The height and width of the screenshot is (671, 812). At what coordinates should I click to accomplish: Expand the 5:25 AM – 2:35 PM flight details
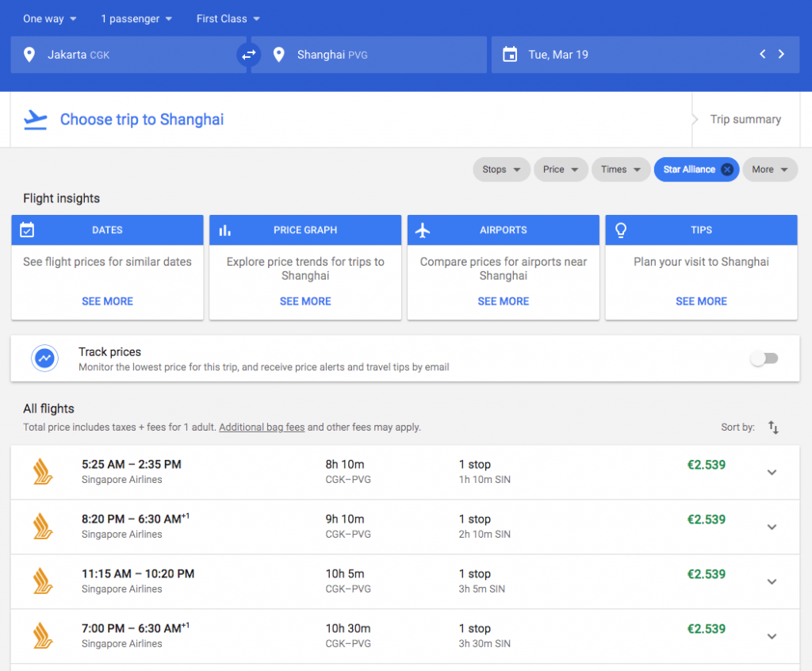pos(772,473)
